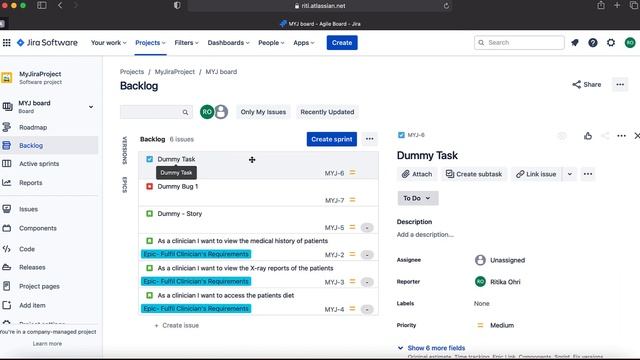Open issue detail more actions ellipsis

[621, 136]
